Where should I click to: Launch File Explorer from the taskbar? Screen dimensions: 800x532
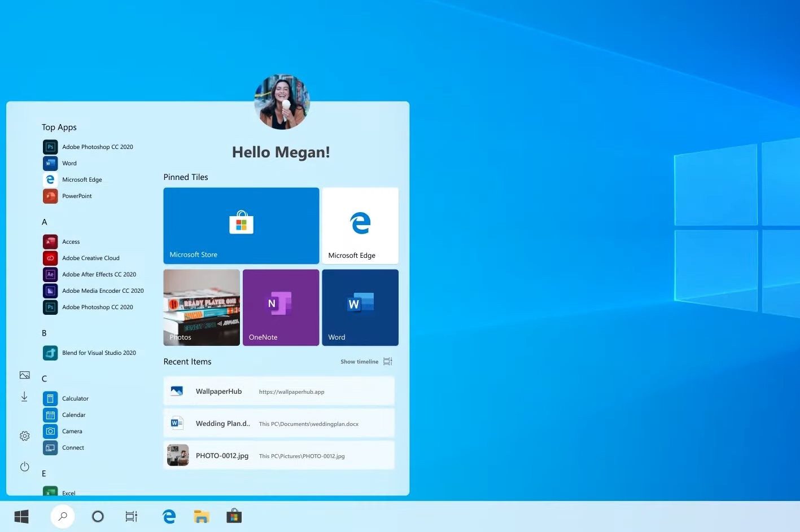tap(202, 516)
